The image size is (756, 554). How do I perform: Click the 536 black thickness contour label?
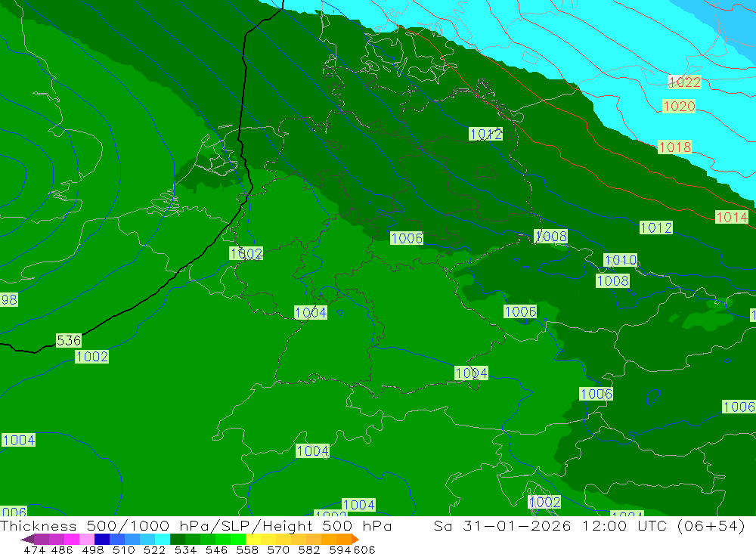point(69,340)
